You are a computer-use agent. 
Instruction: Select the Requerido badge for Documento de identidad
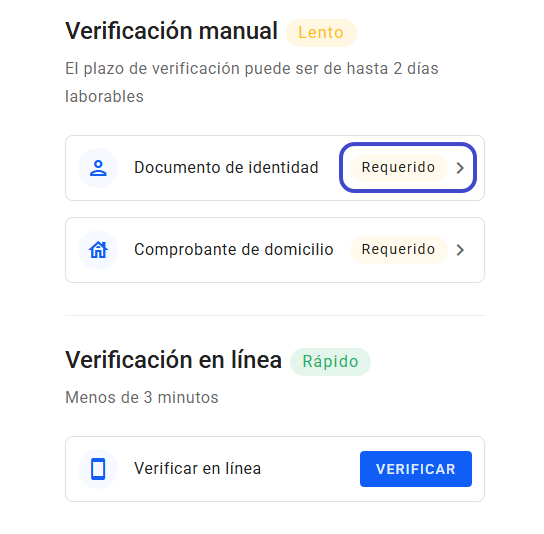click(x=399, y=168)
